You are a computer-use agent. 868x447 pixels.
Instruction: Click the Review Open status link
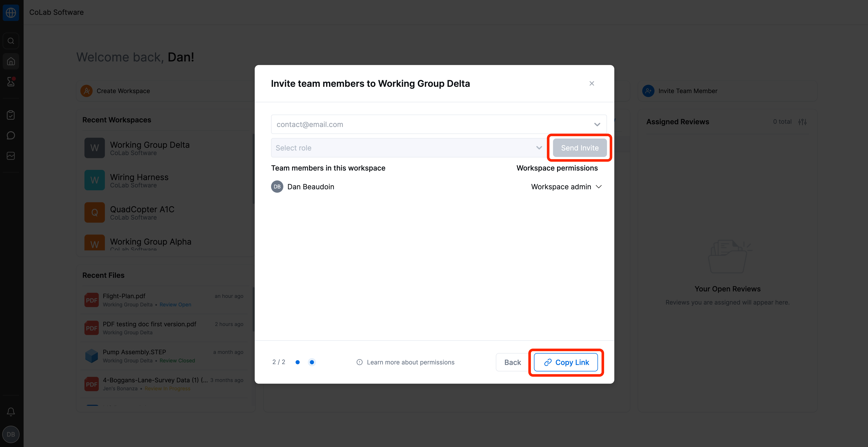click(175, 305)
